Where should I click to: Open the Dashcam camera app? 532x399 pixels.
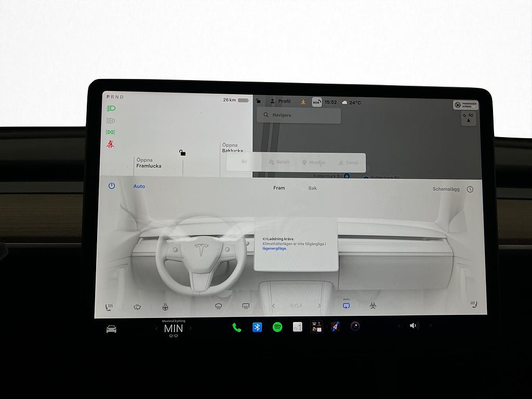(x=355, y=326)
